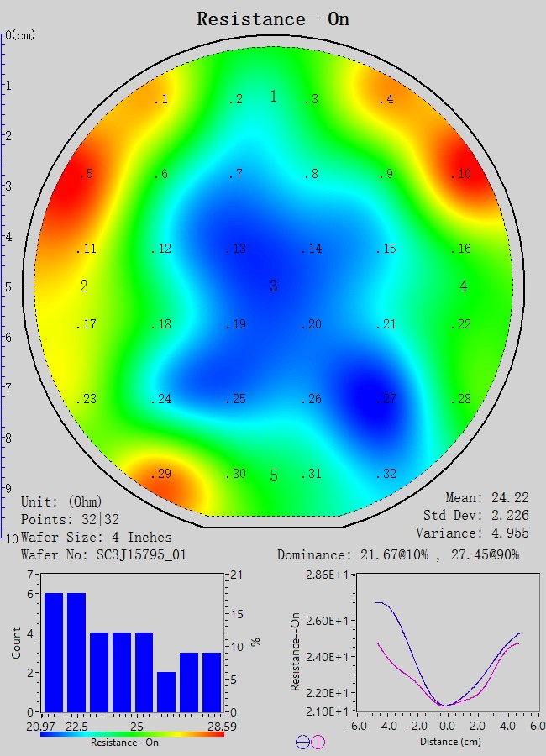
Task: Select measurement point 27 on wafer map
Action: (x=386, y=399)
